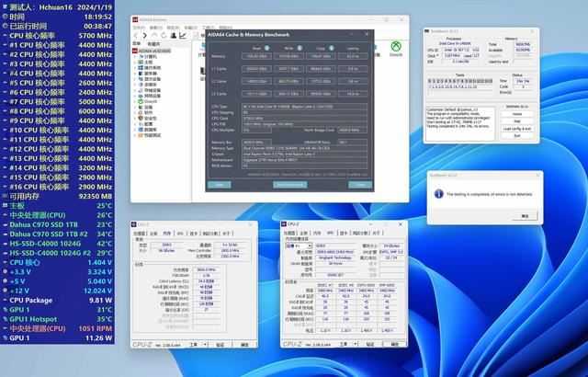Click the info icon next to Write column
This screenshot has height=377, width=588.
(300, 48)
